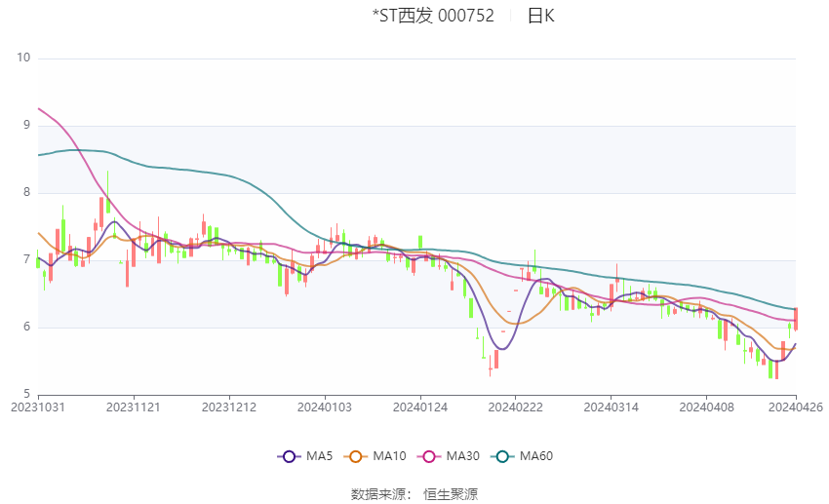
Task: Click the y-axis value 8
Action: pyautogui.click(x=27, y=192)
